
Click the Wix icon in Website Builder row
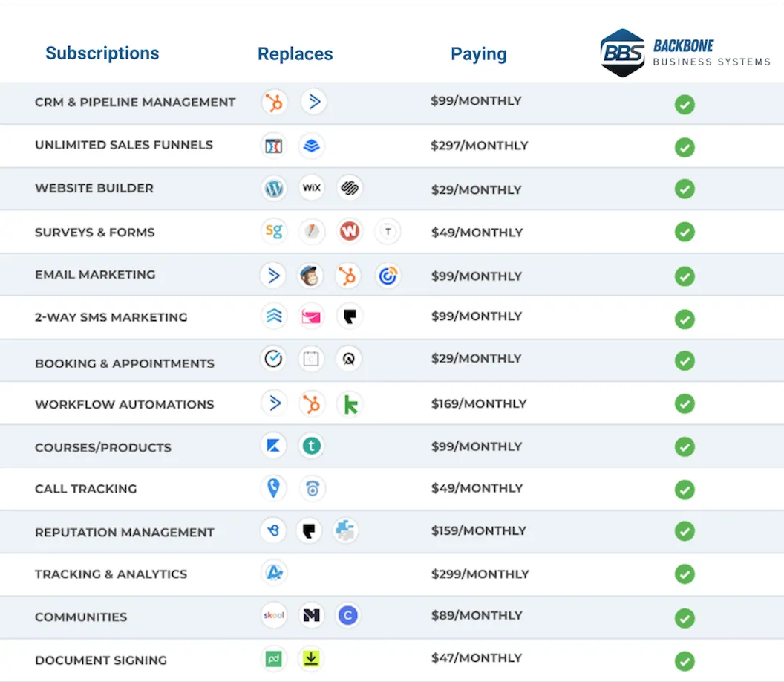(x=312, y=188)
